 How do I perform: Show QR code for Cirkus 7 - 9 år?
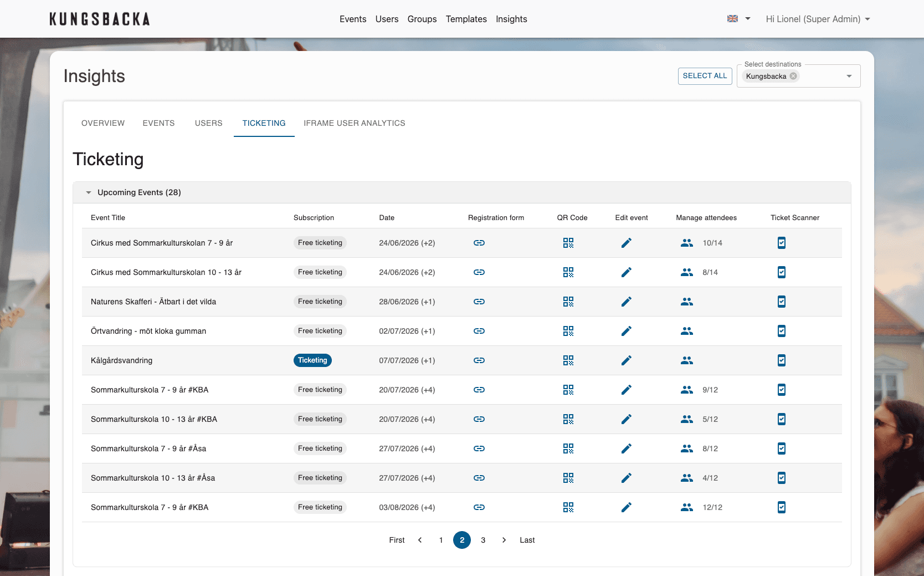pyautogui.click(x=568, y=243)
